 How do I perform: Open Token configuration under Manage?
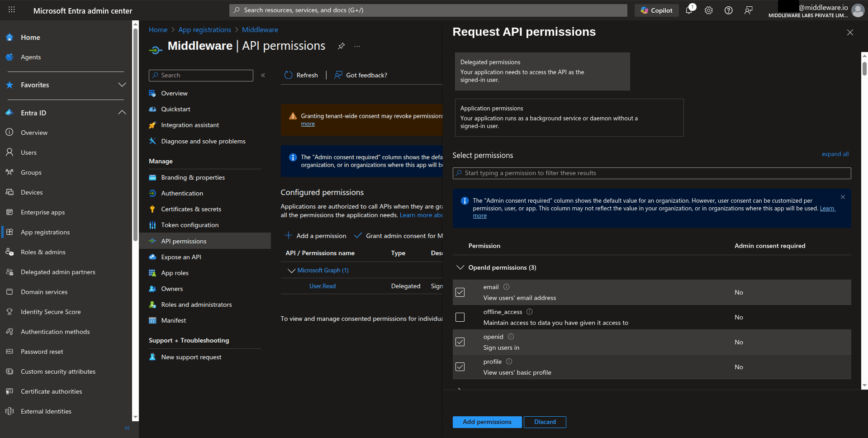[190, 225]
